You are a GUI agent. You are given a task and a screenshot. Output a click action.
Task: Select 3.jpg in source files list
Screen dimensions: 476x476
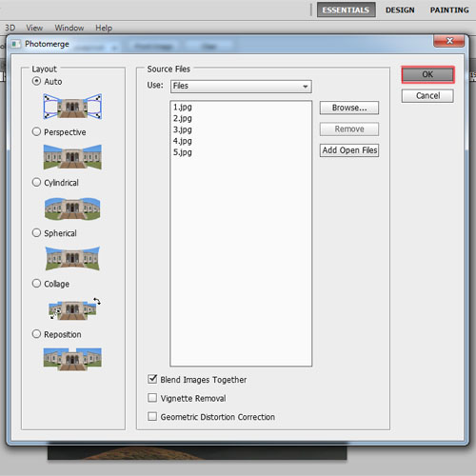point(183,129)
